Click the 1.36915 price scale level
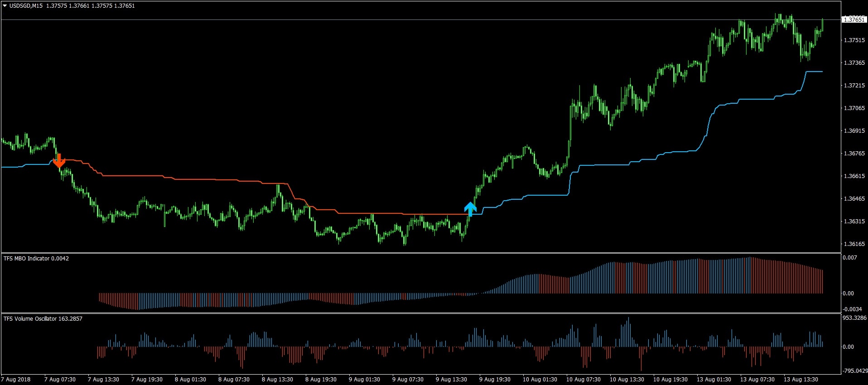Viewport: 868px width, 385px height. pyautogui.click(x=854, y=131)
